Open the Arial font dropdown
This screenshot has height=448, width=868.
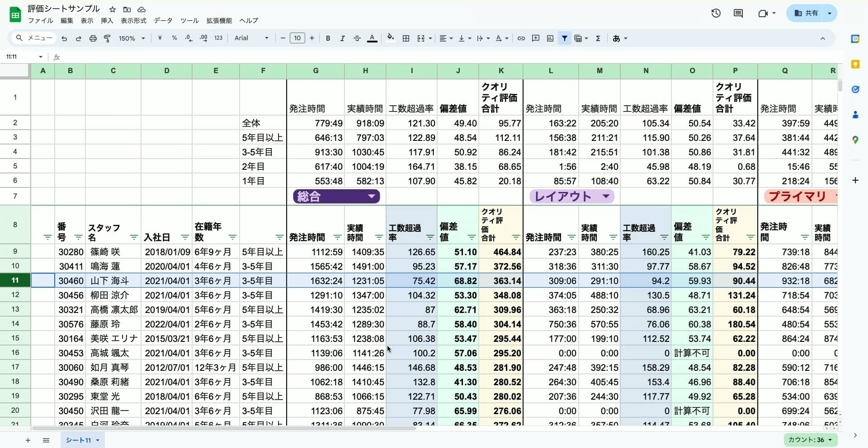251,38
